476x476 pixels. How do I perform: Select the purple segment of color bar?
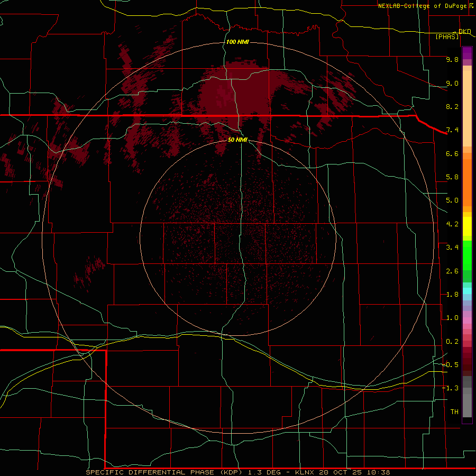(467, 53)
